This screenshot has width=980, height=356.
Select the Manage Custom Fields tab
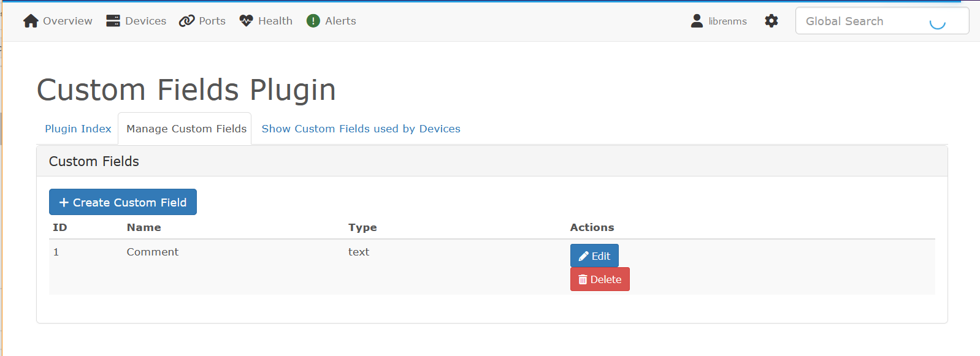[x=186, y=129]
